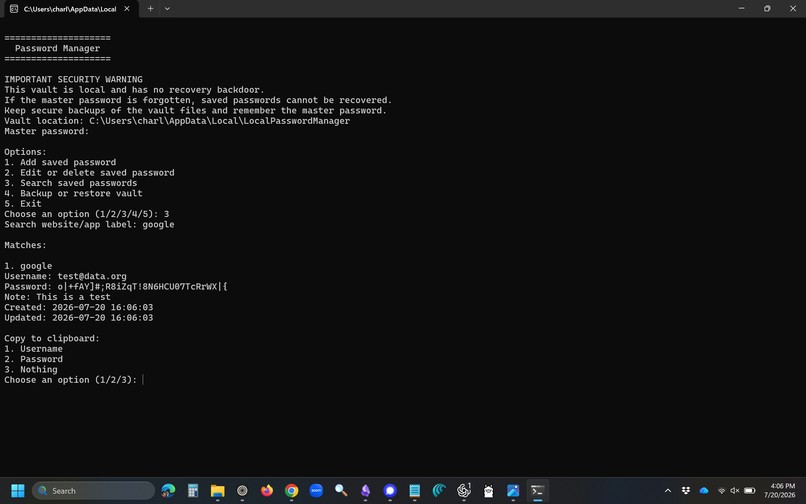Click "Note: This is a test" line

[x=57, y=297]
